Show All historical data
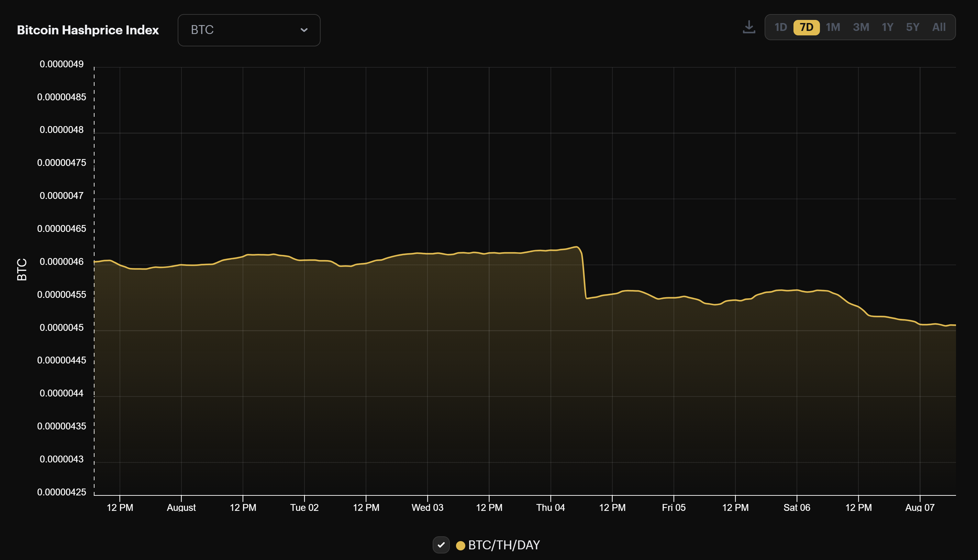 pos(938,27)
